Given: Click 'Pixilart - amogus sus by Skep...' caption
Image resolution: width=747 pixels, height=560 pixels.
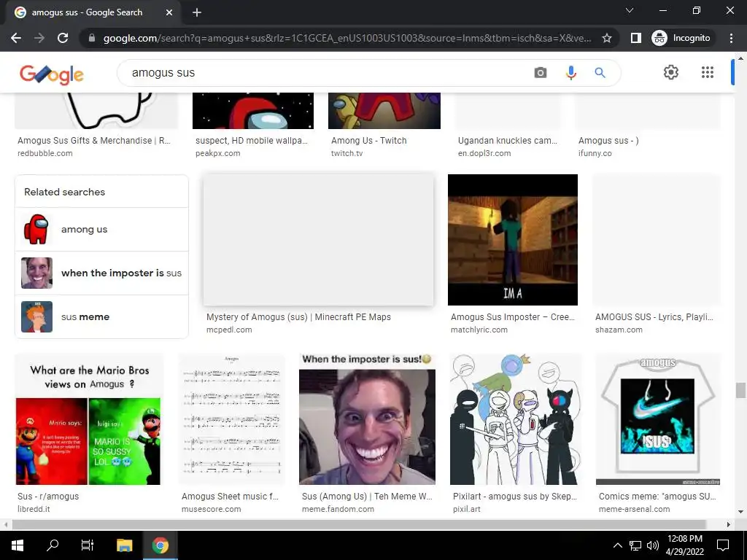Looking at the screenshot, I should click(x=515, y=496).
